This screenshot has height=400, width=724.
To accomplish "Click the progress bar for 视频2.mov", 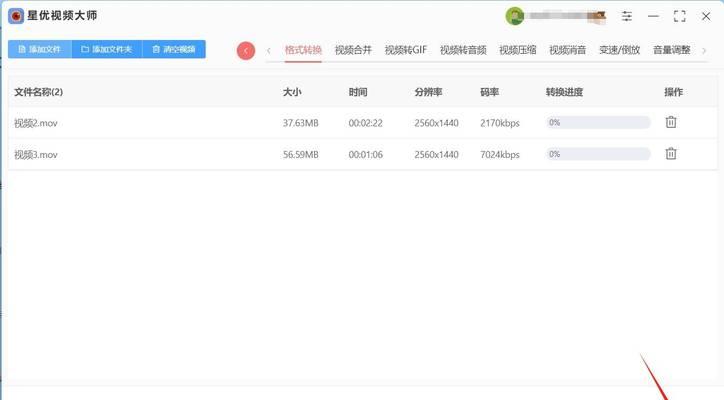I will pyautogui.click(x=598, y=122).
